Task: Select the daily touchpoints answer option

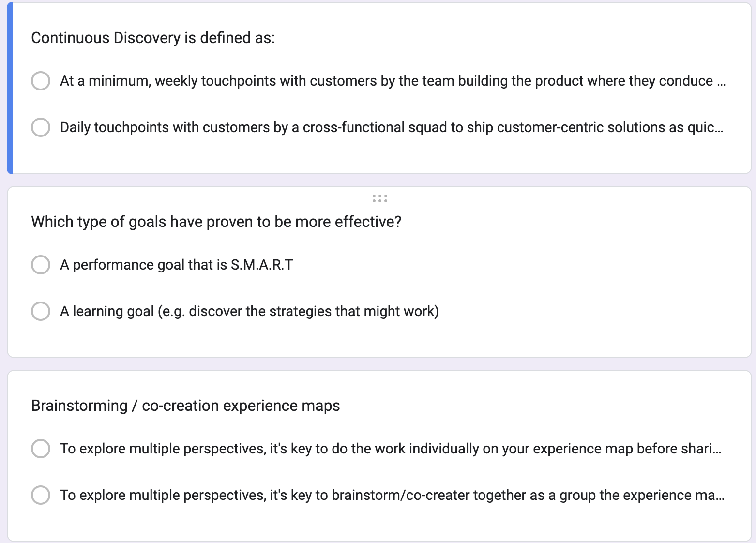Action: [x=41, y=127]
